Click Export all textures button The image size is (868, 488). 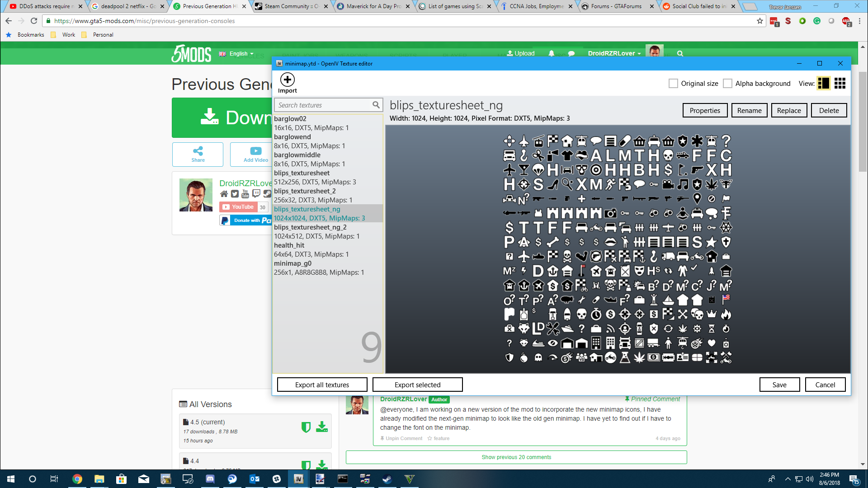pos(322,385)
